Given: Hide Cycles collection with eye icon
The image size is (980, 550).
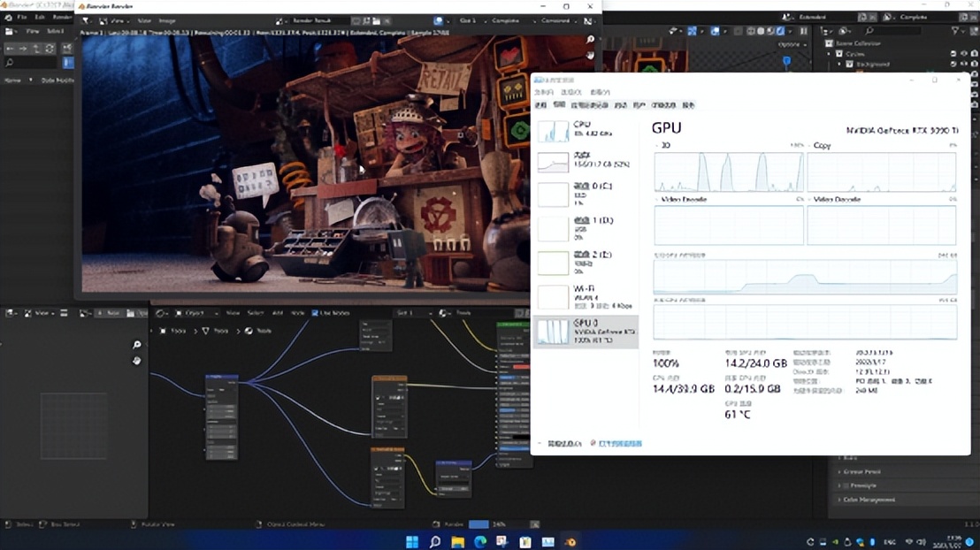Looking at the screenshot, I should [x=963, y=54].
